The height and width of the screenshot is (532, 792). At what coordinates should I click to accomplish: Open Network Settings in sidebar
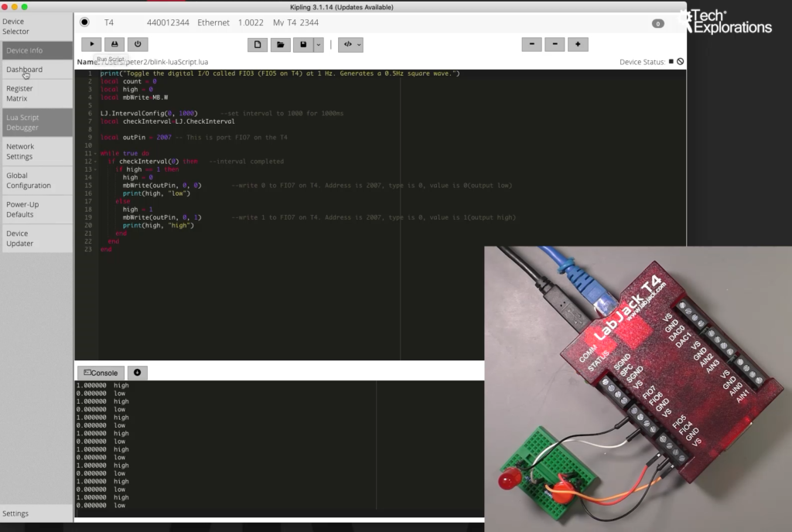(x=37, y=152)
